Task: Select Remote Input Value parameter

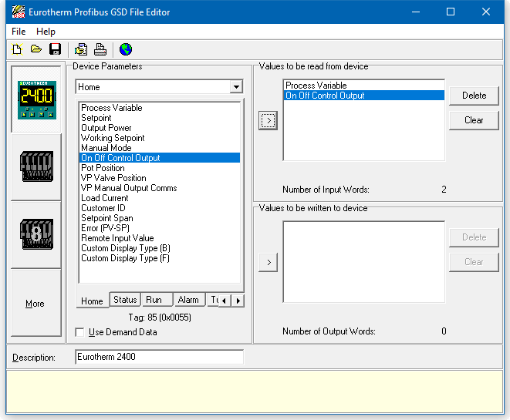Action: click(160, 238)
